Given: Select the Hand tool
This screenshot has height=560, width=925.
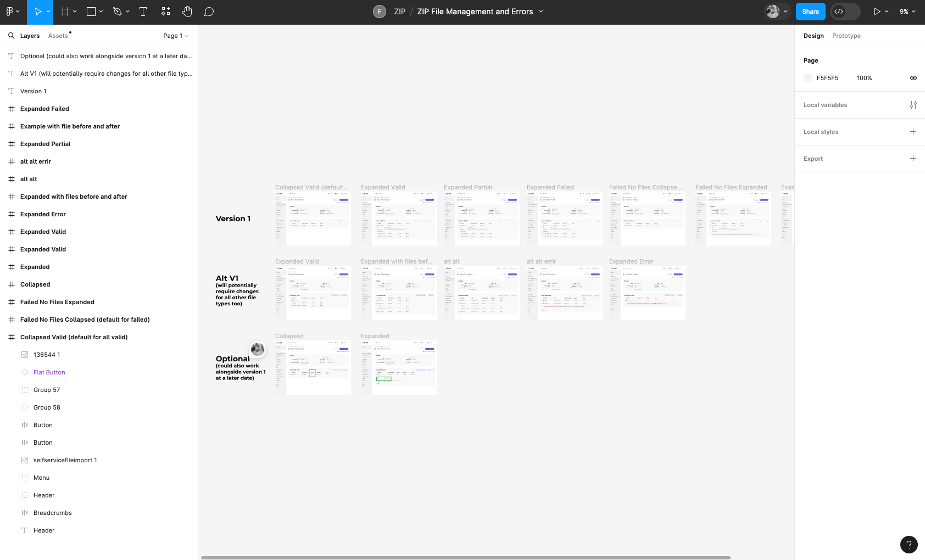Looking at the screenshot, I should (187, 12).
